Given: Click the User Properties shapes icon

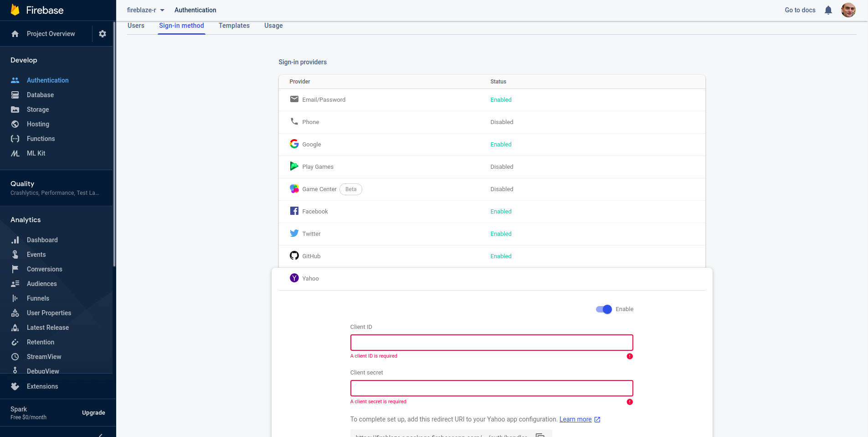Looking at the screenshot, I should (15, 313).
